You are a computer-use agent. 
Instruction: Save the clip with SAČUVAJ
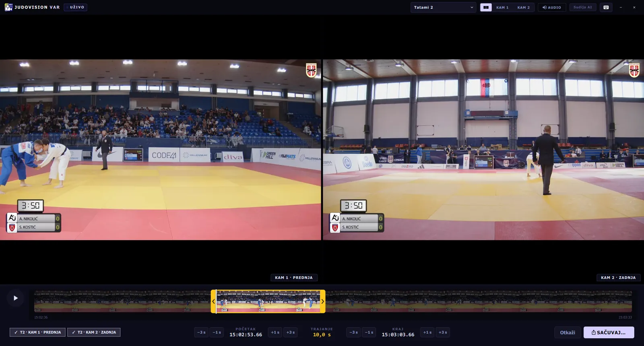click(609, 332)
